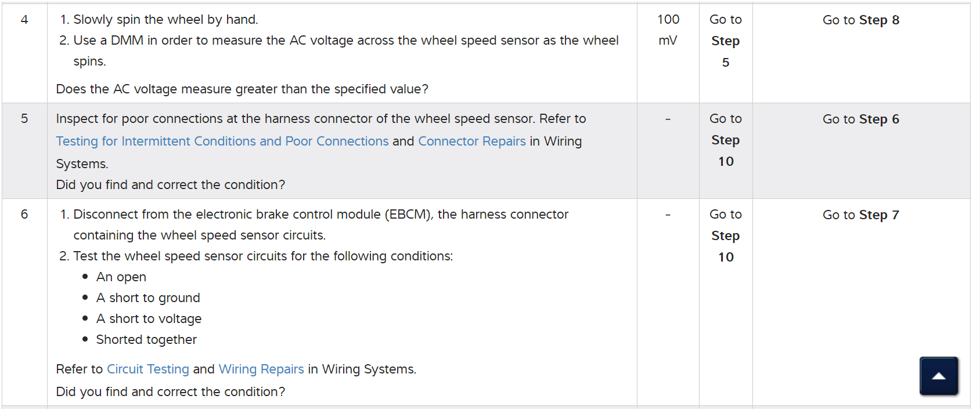Open the Connector Repairs link

tap(471, 141)
